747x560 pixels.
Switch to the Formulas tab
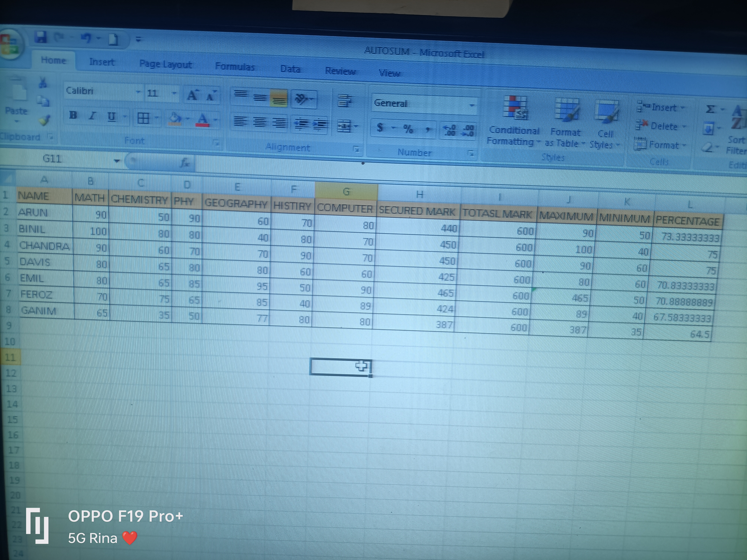coord(235,66)
